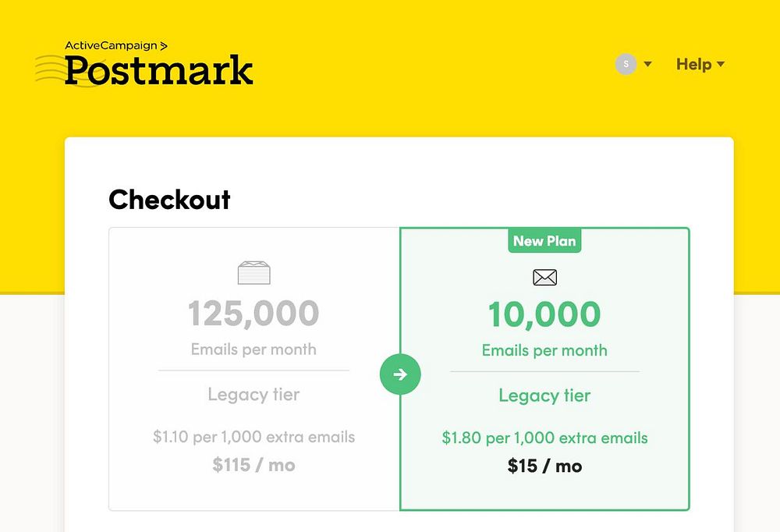Click the Postmark logo
The height and width of the screenshot is (532, 780).
coord(158,70)
